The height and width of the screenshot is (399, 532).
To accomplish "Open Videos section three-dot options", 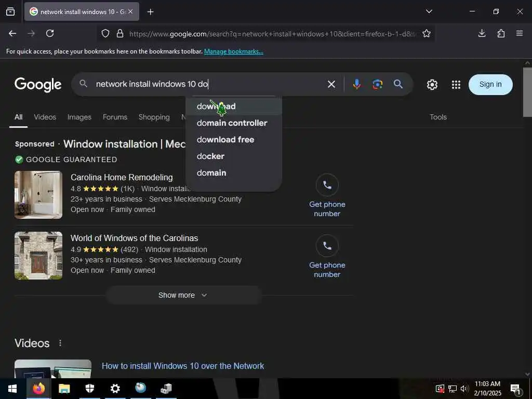I will (x=60, y=343).
